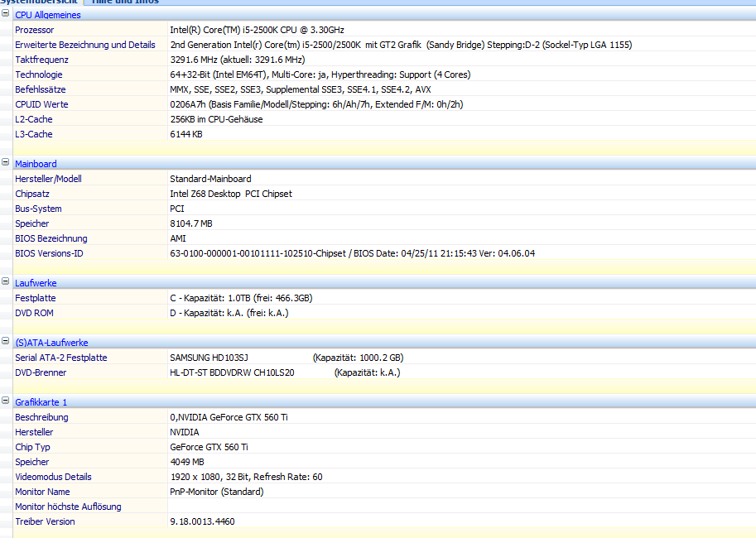Click the BIOS Versions-ID label
756x538 pixels.
click(49, 253)
